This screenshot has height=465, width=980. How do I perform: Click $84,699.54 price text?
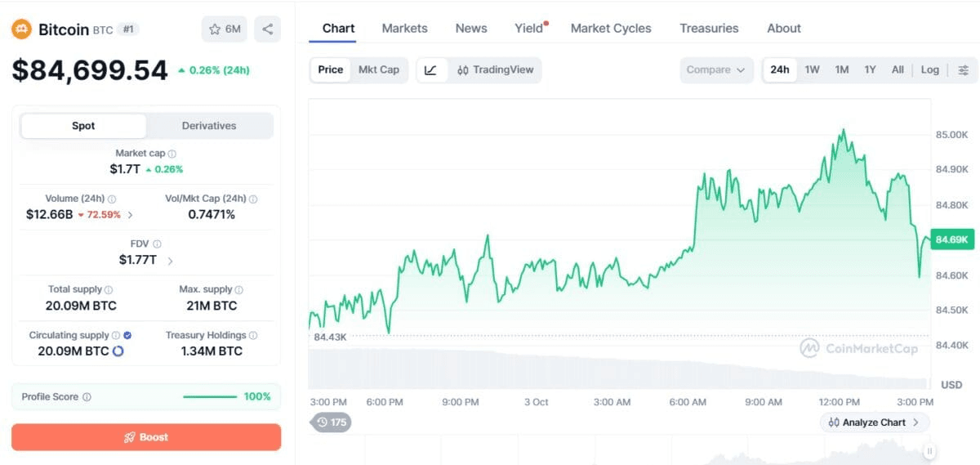coord(90,70)
